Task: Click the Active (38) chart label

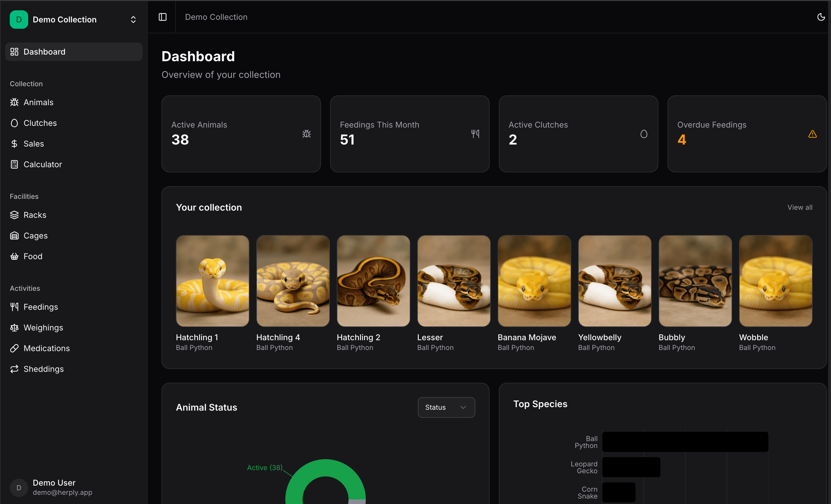Action: [265, 468]
